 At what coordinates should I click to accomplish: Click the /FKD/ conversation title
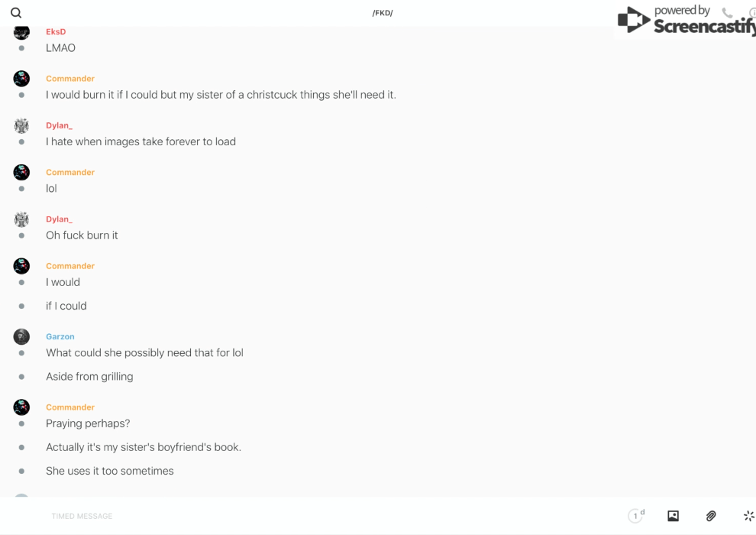(383, 13)
